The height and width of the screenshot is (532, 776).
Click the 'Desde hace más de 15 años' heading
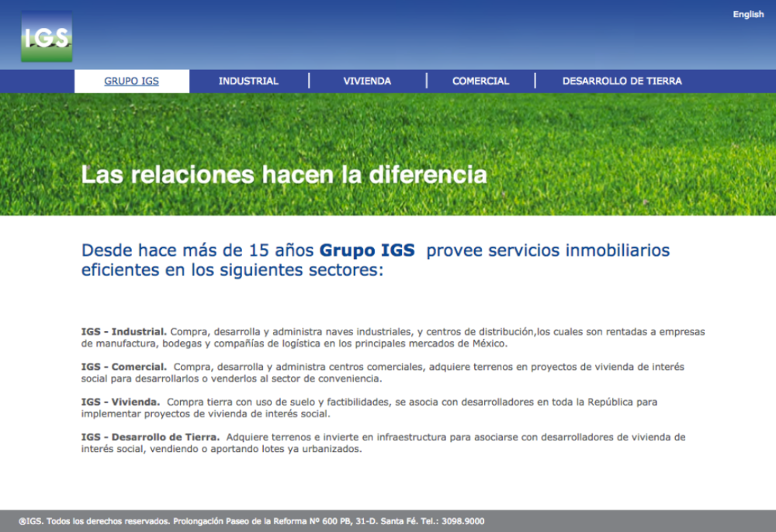198,251
